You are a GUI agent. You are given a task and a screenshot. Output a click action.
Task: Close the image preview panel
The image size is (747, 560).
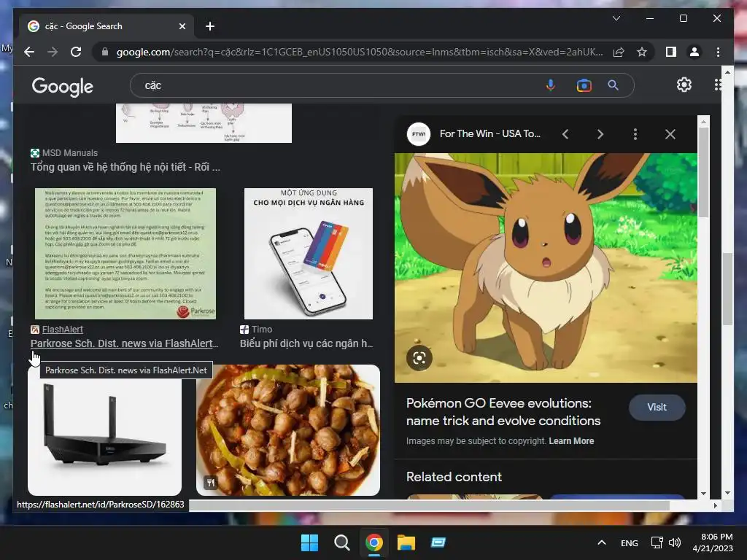(x=670, y=134)
